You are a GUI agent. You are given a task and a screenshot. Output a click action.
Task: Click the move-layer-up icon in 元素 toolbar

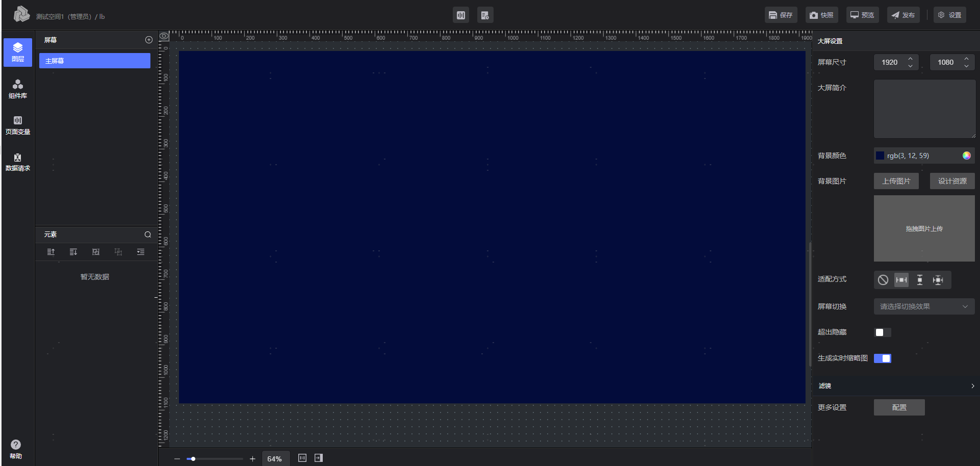click(51, 252)
